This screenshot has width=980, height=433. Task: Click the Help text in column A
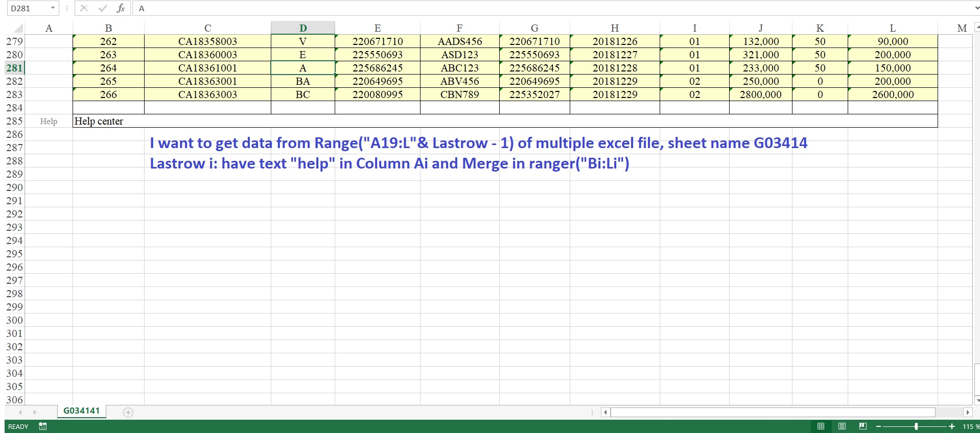point(49,122)
